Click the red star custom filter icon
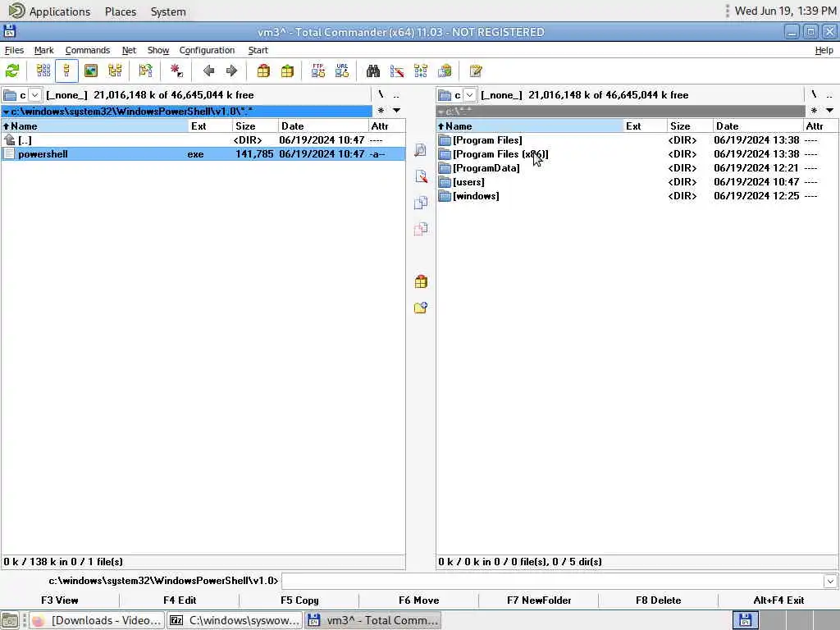Image resolution: width=840 pixels, height=630 pixels. pyautogui.click(x=176, y=71)
